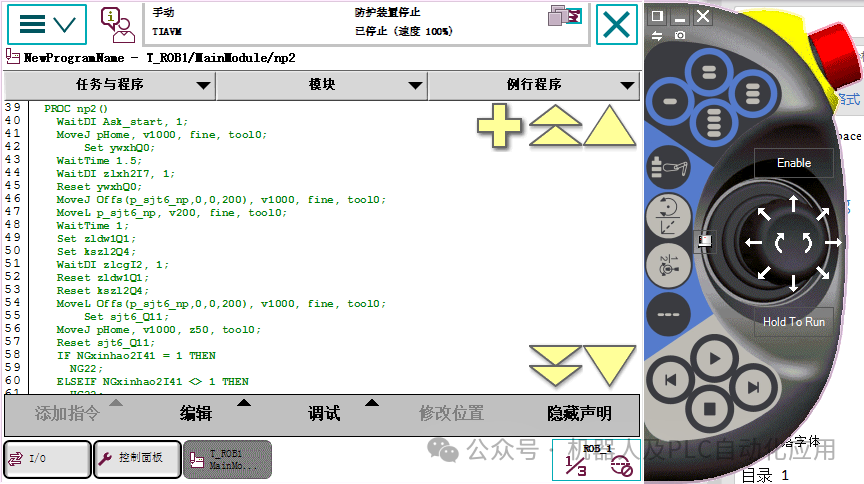Move up one line with yellow triangle
The width and height of the screenshot is (864, 484).
[609, 126]
